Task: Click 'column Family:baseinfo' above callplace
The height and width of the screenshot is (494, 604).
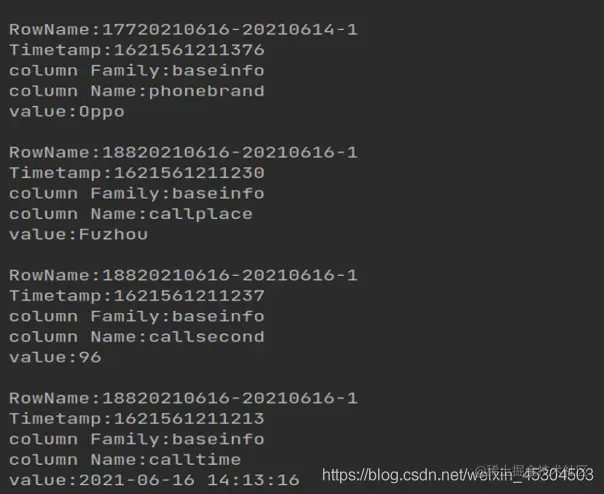Action: click(x=137, y=194)
